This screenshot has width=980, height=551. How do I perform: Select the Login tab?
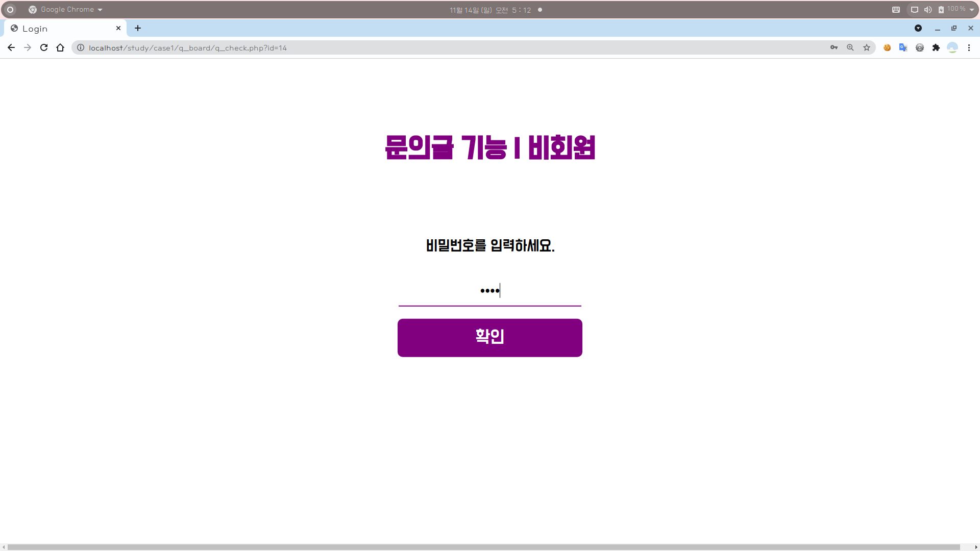click(61, 29)
